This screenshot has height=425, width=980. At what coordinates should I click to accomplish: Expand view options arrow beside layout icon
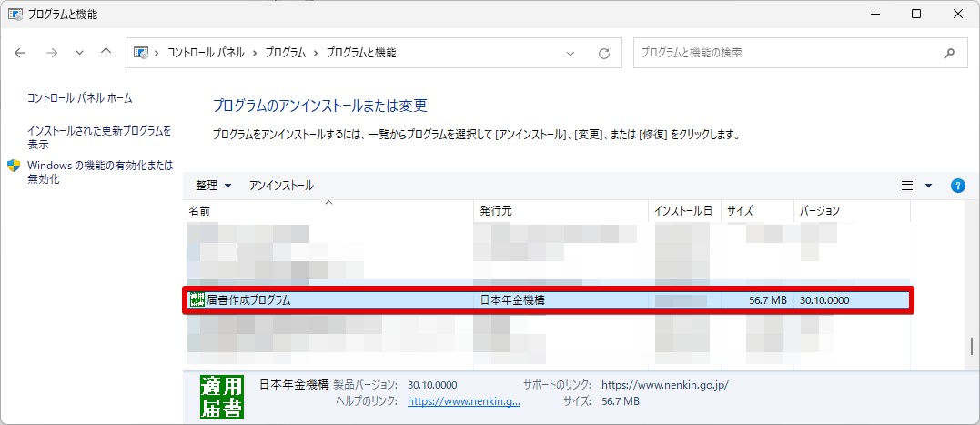click(929, 186)
